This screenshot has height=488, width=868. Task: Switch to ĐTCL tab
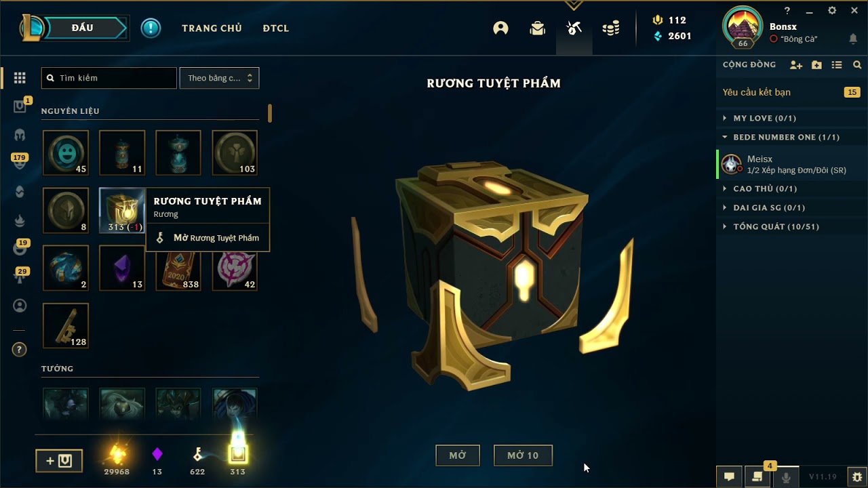coord(276,28)
